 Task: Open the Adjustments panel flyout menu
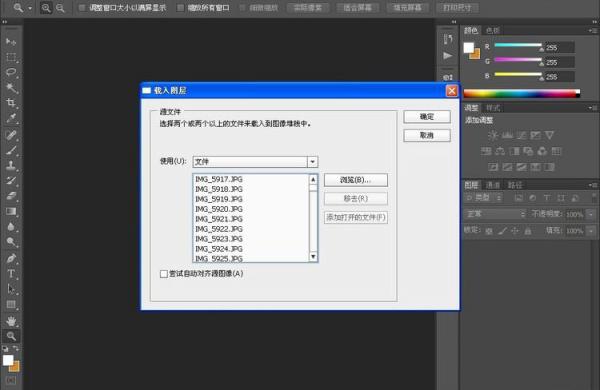(x=592, y=108)
